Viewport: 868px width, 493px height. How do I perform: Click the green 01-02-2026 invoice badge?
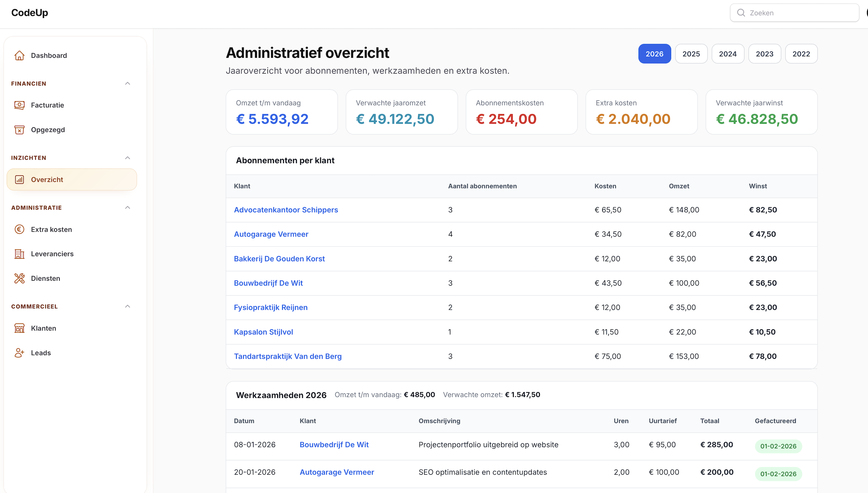point(778,446)
